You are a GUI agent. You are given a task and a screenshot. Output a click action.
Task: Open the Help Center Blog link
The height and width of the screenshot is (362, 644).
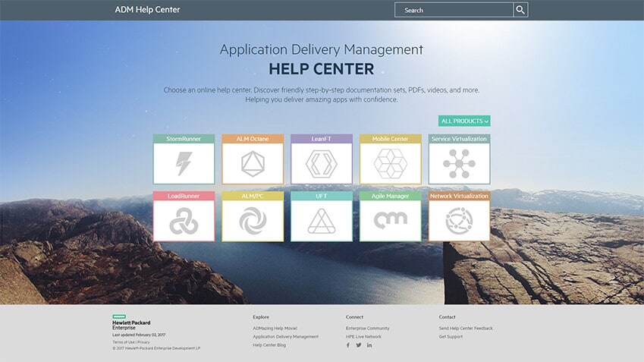[269, 345]
